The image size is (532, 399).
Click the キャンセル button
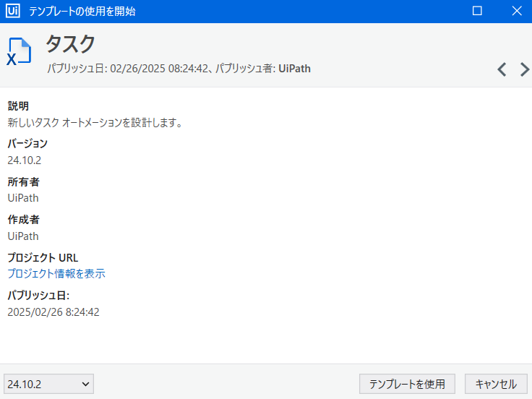(496, 384)
